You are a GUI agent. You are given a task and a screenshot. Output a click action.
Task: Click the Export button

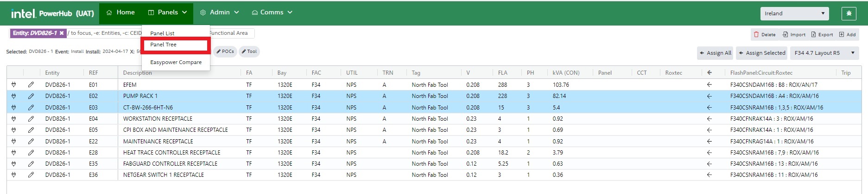point(822,34)
